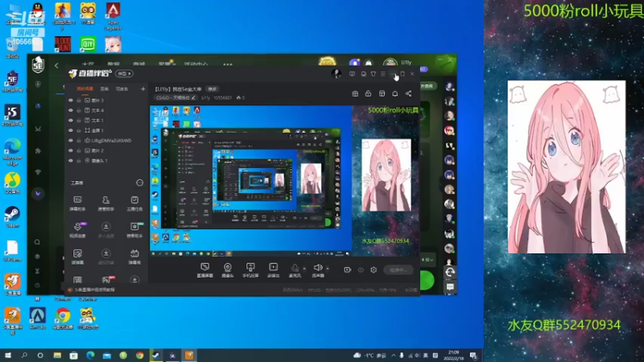
Task: Click the grey live-streaming status button
Action: [x=398, y=270]
